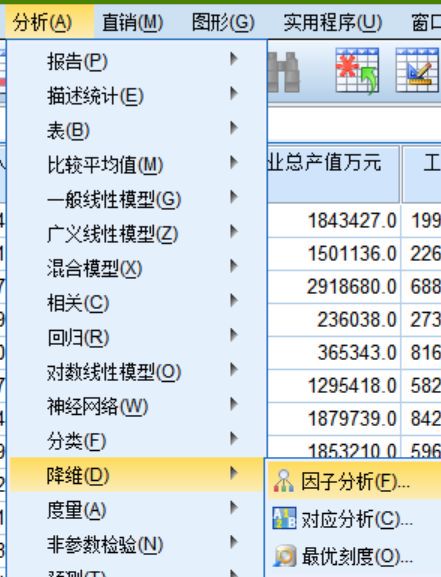Select the factor analysis icon entry
Screen dimensions: 441x577
point(283,481)
